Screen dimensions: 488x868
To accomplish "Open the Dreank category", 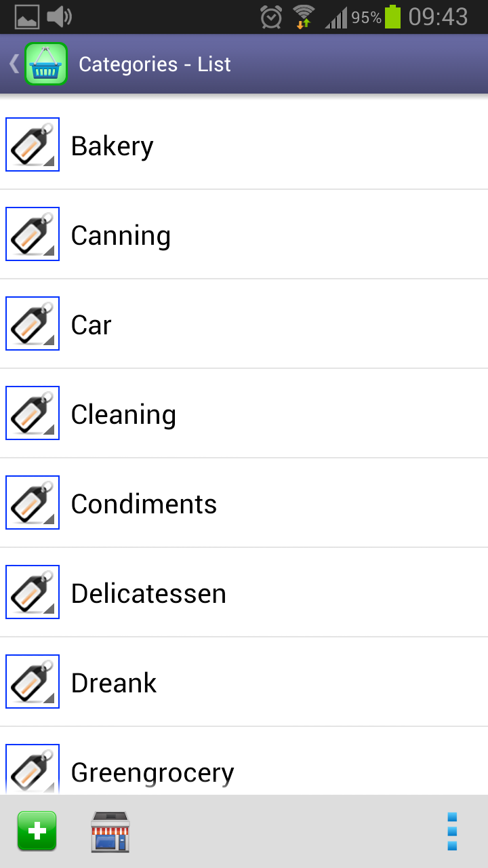I will pos(271,683).
